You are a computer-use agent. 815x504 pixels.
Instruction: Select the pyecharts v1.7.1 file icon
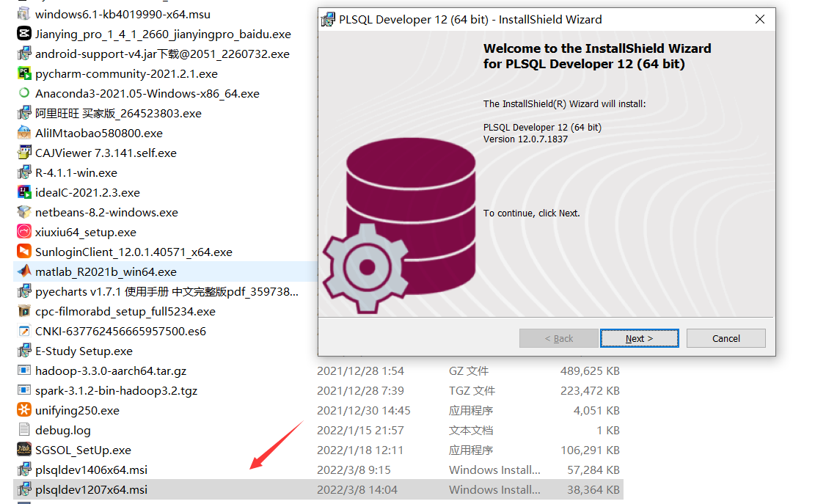click(x=24, y=291)
